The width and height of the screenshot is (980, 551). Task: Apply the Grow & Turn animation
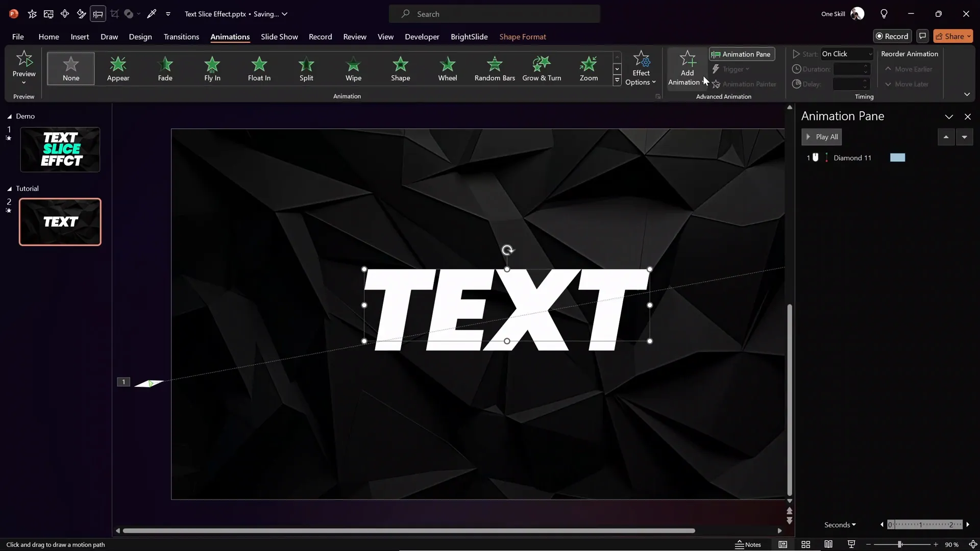[542, 68]
